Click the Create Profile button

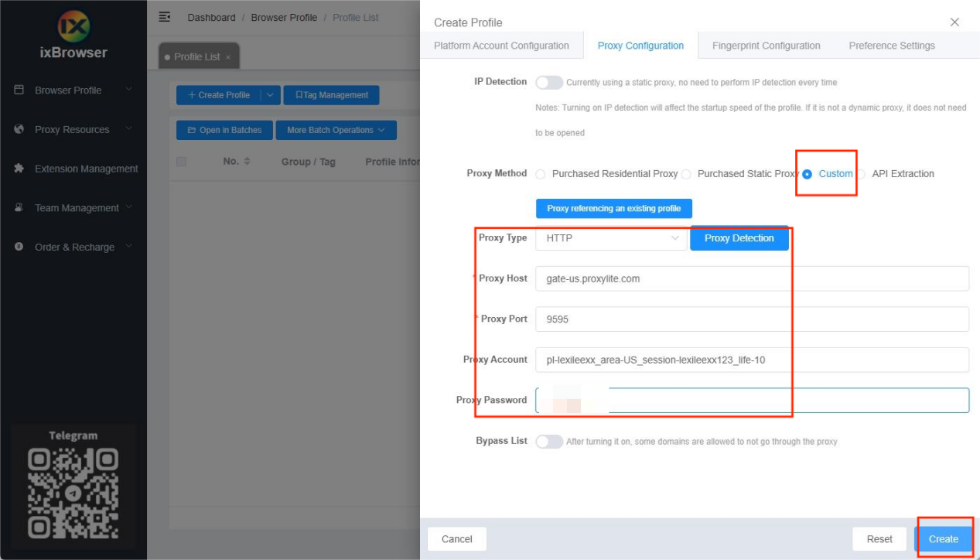coord(219,95)
